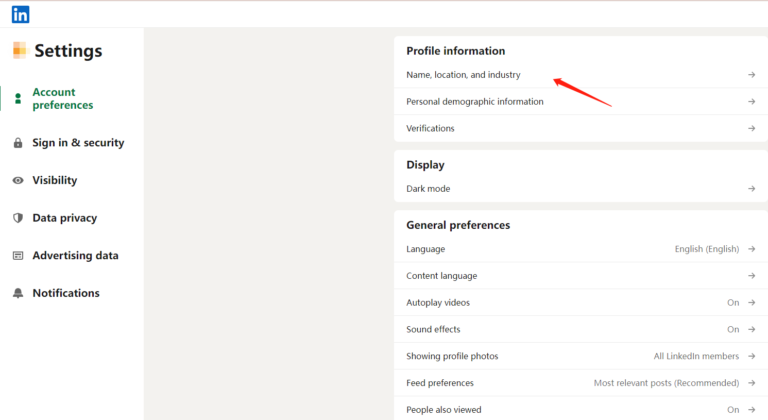Click the Sign in & security lock icon
This screenshot has width=768, height=420.
click(18, 143)
